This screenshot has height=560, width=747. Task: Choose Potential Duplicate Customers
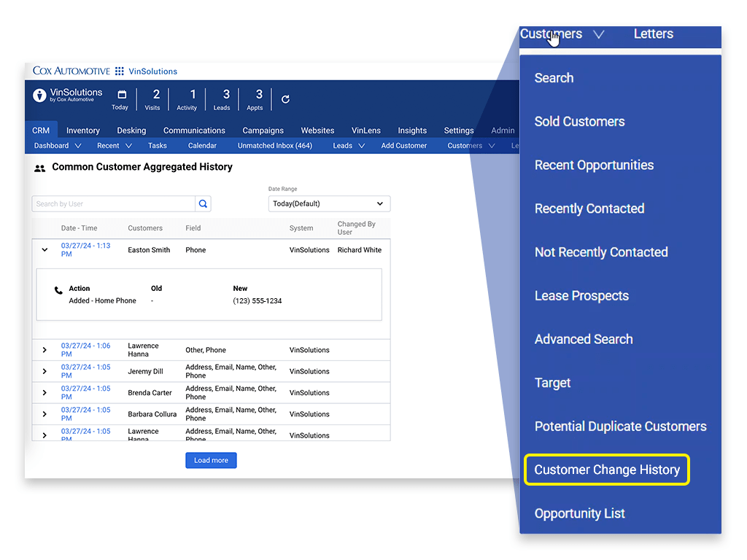[620, 426]
